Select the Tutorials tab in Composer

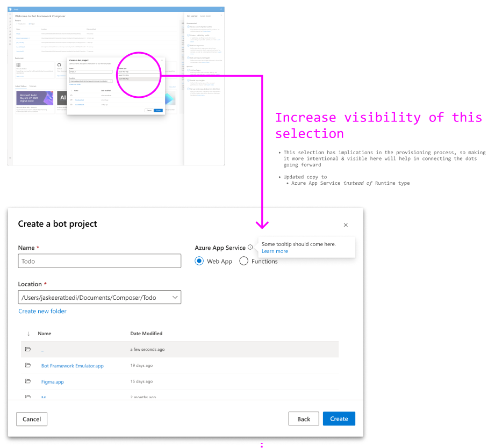pos(33,86)
